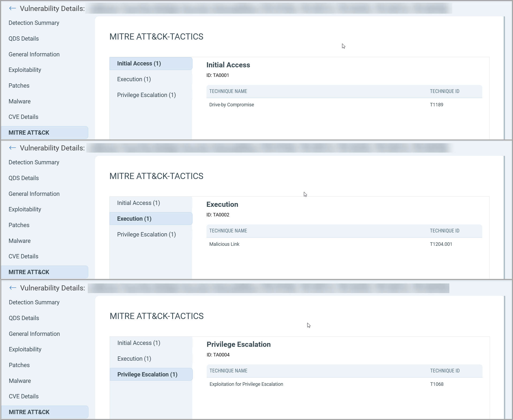The height and width of the screenshot is (420, 513).
Task: Open Patches in the top panel sidebar
Action: coord(19,85)
